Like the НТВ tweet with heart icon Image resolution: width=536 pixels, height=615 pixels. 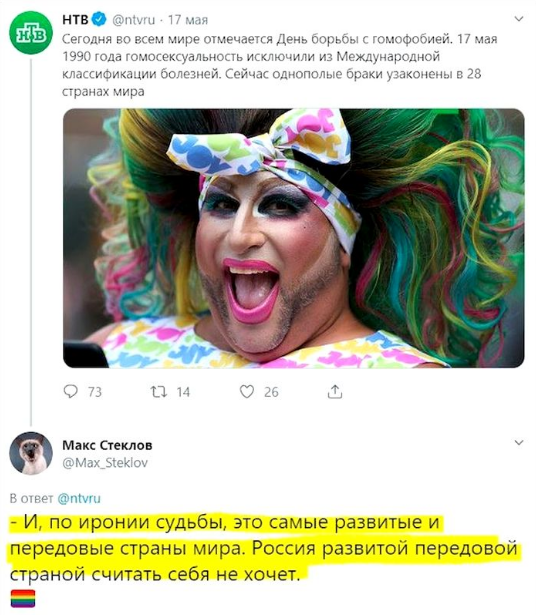[x=247, y=391]
